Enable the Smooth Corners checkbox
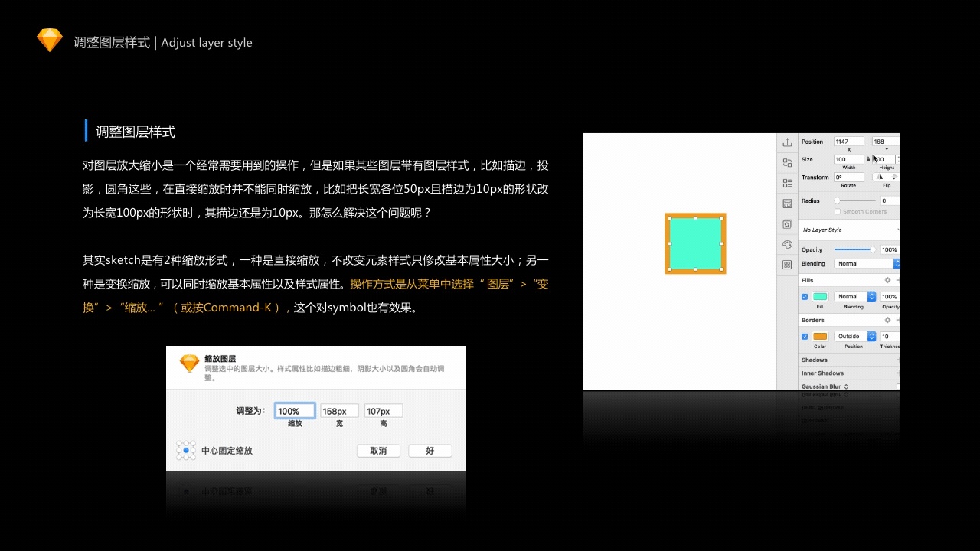This screenshot has height=551, width=980. [838, 211]
